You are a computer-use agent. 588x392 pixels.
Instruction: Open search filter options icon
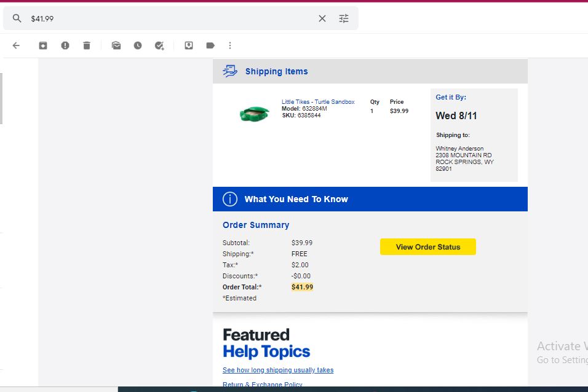coord(344,18)
